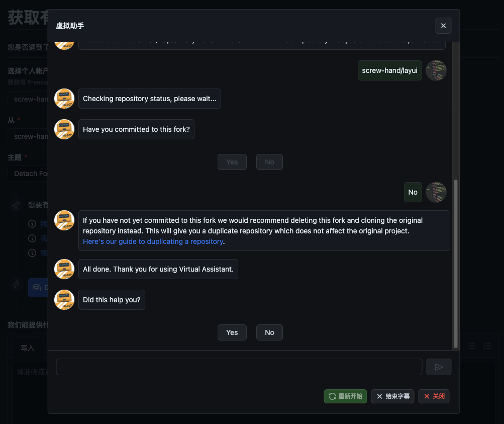This screenshot has height=424, width=504.
Task: Click the telescope icon in the background page
Action: click(17, 205)
